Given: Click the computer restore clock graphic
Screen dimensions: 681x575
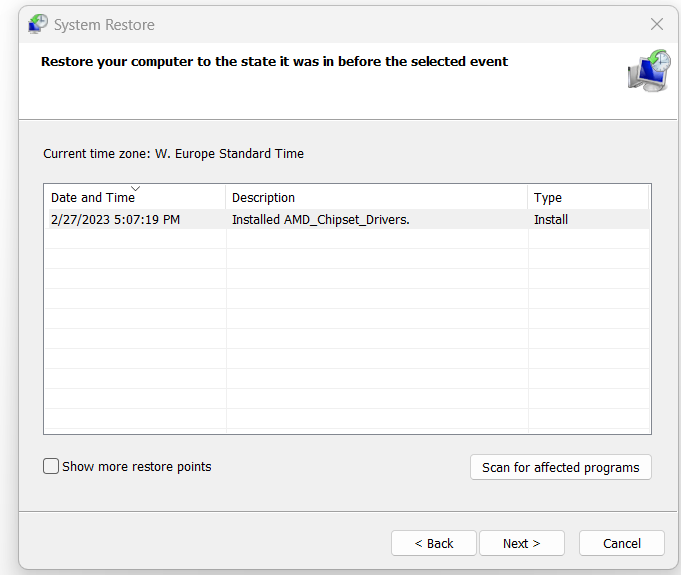Looking at the screenshot, I should click(649, 70).
